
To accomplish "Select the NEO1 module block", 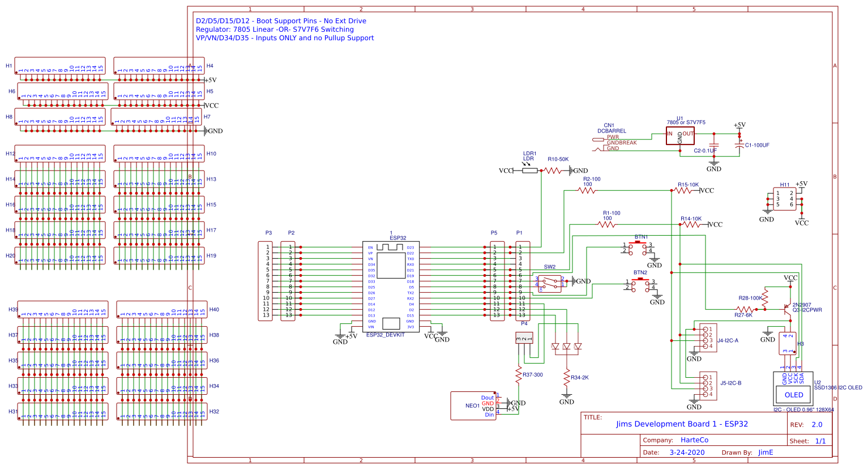I will pos(473,406).
